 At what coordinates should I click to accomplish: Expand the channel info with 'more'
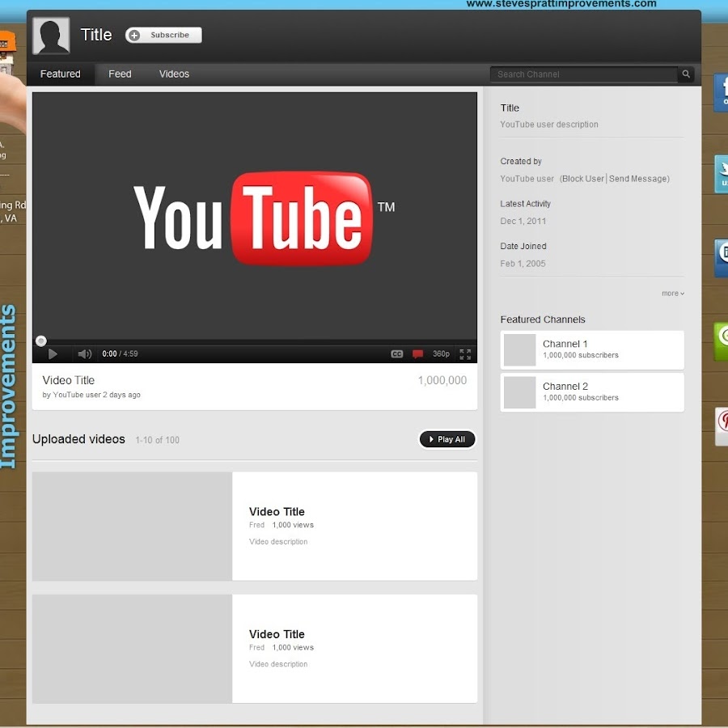(x=673, y=294)
